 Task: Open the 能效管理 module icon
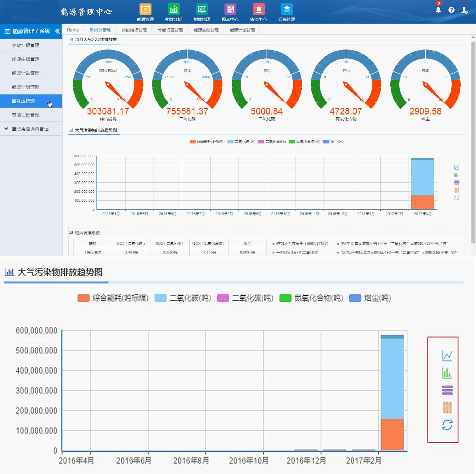(x=202, y=10)
